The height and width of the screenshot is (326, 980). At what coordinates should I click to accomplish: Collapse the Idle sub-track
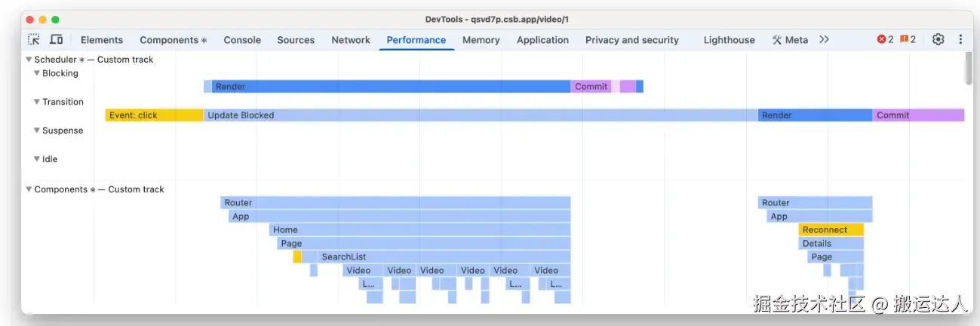[x=37, y=159]
